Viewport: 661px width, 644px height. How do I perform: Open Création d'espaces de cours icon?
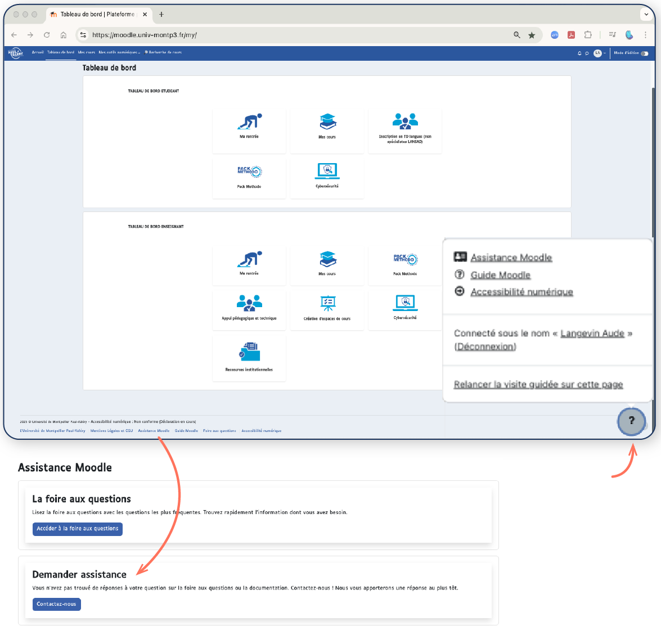click(x=327, y=304)
